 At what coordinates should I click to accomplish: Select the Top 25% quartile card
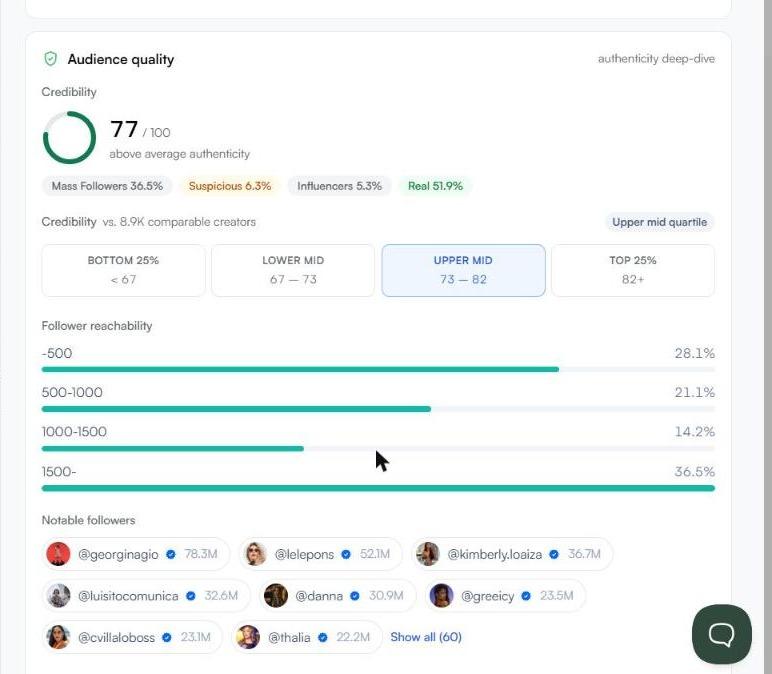point(633,270)
